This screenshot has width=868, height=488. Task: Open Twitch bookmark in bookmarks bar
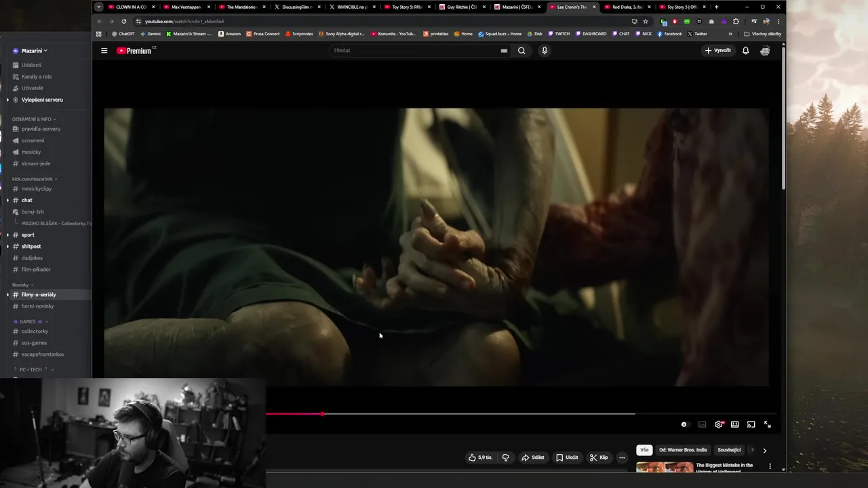[x=559, y=34]
